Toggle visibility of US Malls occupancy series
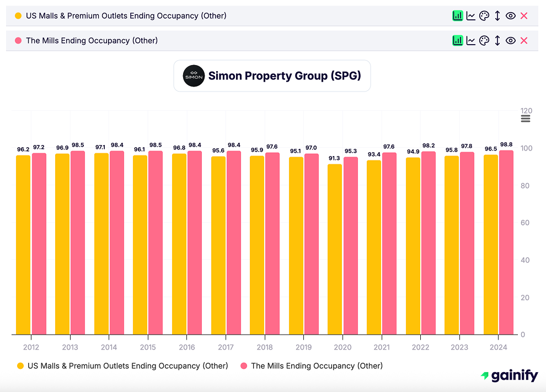The height and width of the screenshot is (392, 546). [x=511, y=15]
